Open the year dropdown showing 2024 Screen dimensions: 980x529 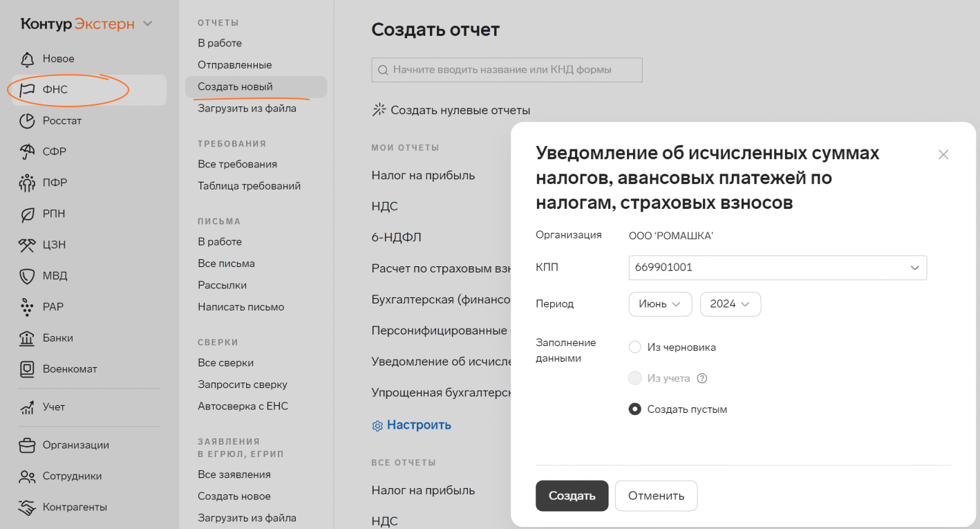[730, 304]
